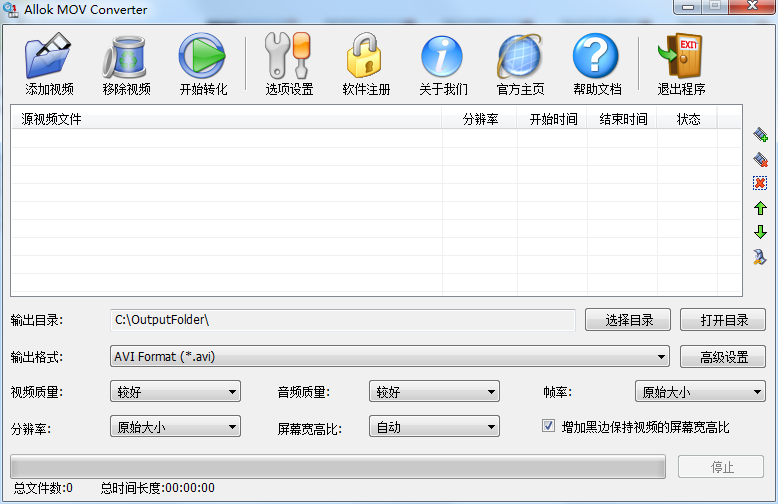Click the 分辨率 column header in list

(479, 119)
